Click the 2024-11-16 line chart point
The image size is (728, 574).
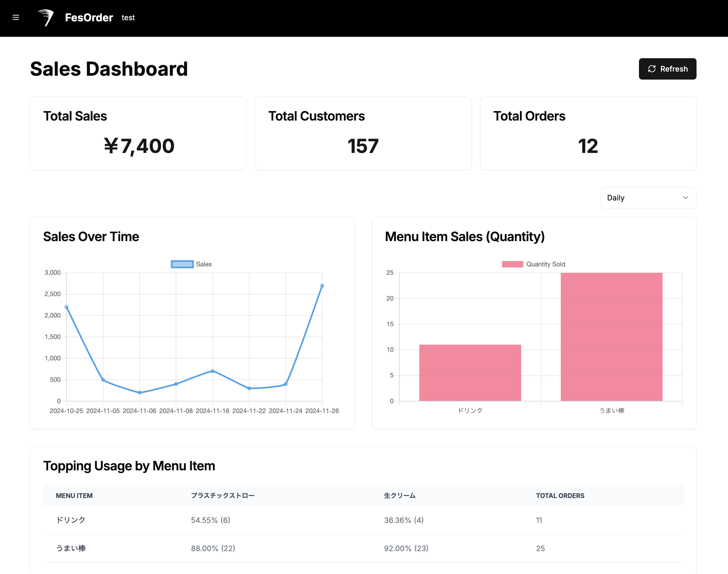coord(212,371)
